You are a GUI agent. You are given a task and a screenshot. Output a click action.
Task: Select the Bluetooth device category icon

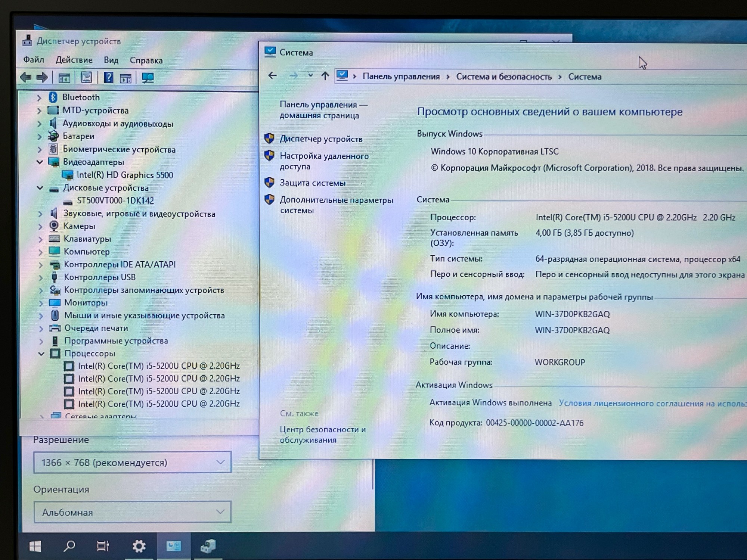pos(53,97)
